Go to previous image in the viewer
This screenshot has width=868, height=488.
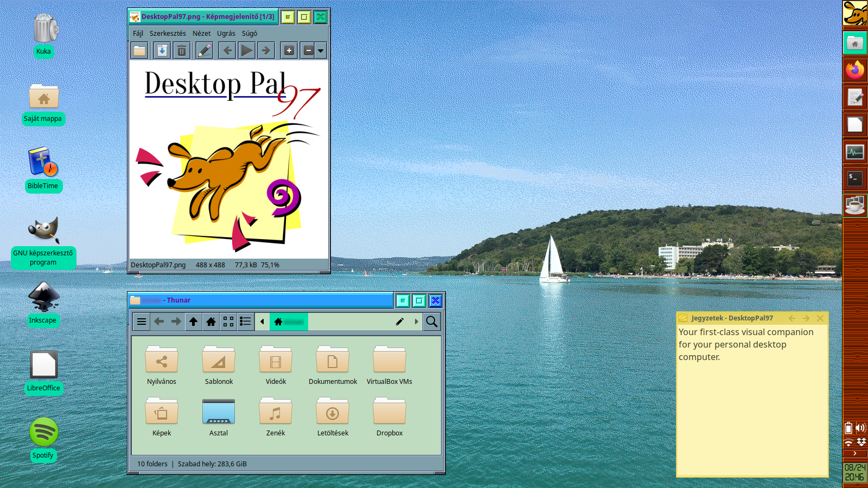click(x=227, y=51)
